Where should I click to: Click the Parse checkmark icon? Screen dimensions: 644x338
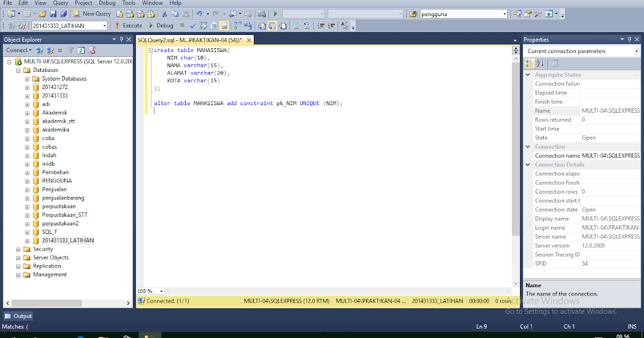[193, 25]
